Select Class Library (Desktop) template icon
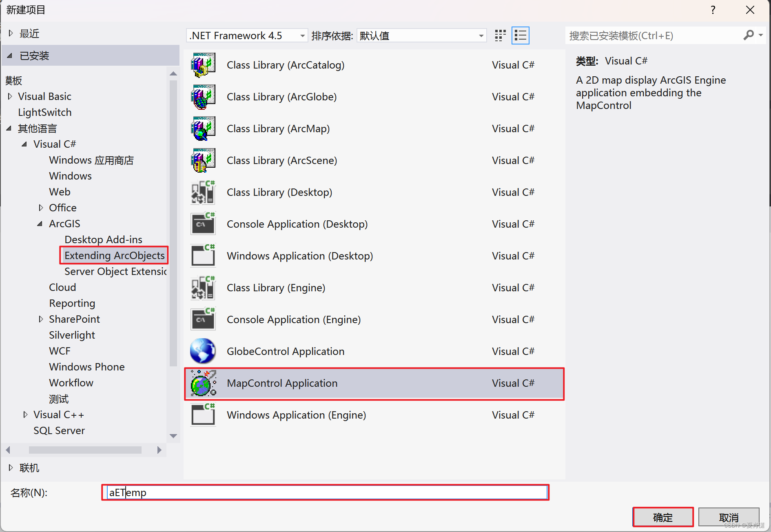The width and height of the screenshot is (771, 532). point(203,192)
